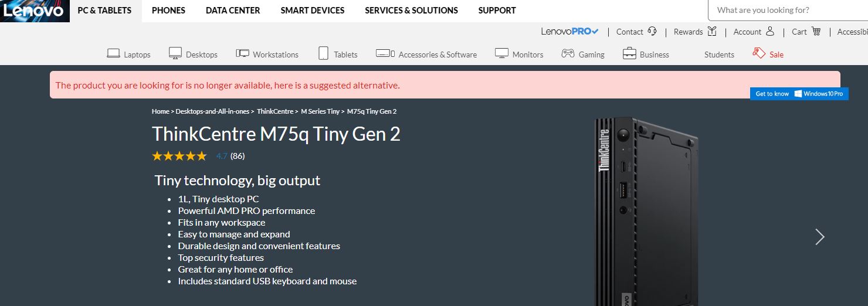Click the ThinkCentre breadcrumb link
Screen dimensions: 868x306
(275, 111)
